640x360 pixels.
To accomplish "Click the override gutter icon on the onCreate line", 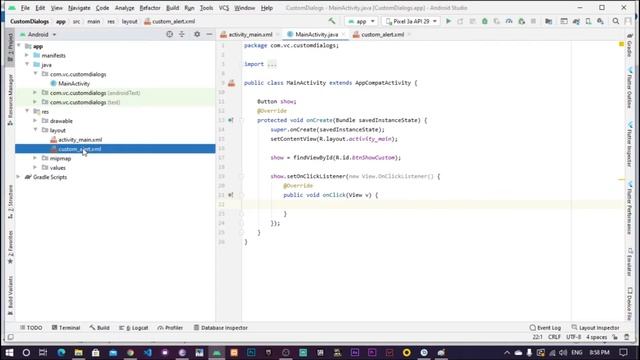I will click(x=231, y=120).
